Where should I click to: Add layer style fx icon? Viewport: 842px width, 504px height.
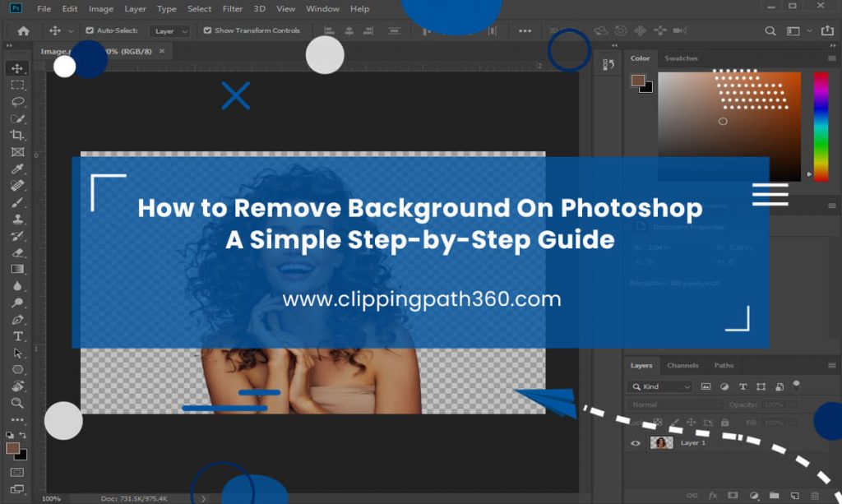click(x=713, y=496)
